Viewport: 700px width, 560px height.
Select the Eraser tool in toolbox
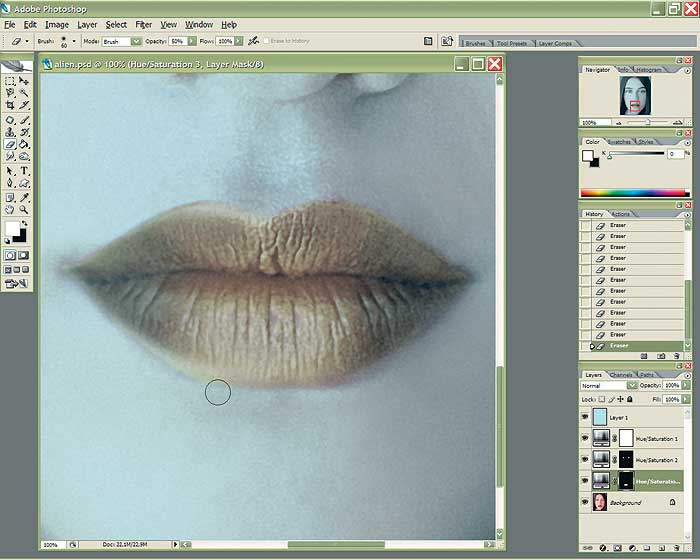coord(10,144)
